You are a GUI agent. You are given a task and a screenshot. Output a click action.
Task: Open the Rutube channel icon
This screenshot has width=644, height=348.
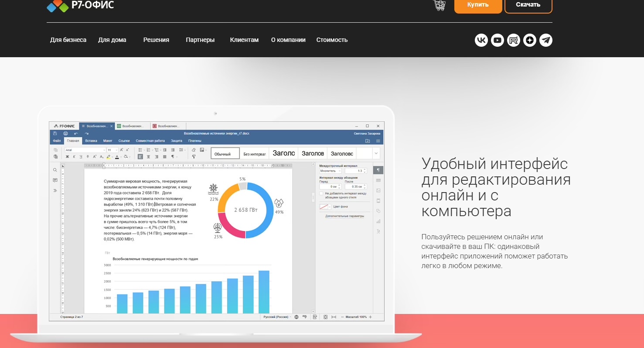[x=514, y=40]
